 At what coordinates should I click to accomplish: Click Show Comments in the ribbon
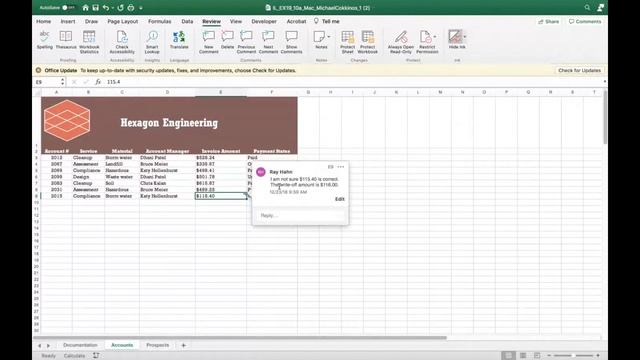pos(291,42)
